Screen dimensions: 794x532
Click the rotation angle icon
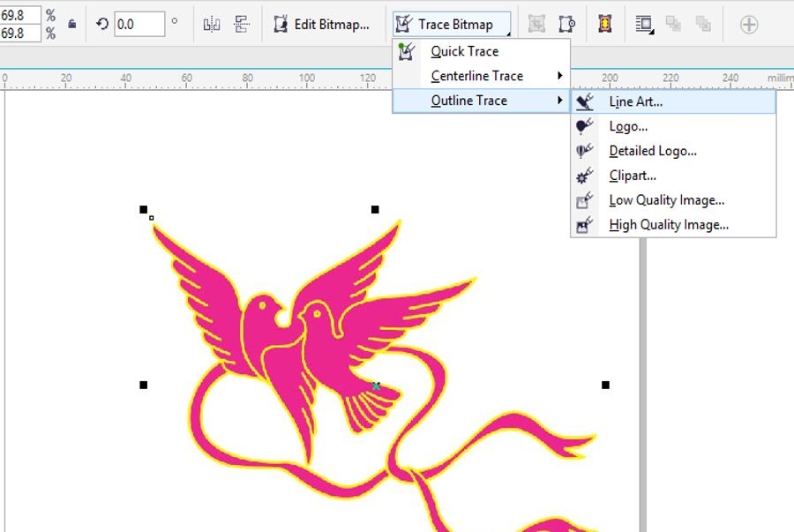(x=101, y=24)
